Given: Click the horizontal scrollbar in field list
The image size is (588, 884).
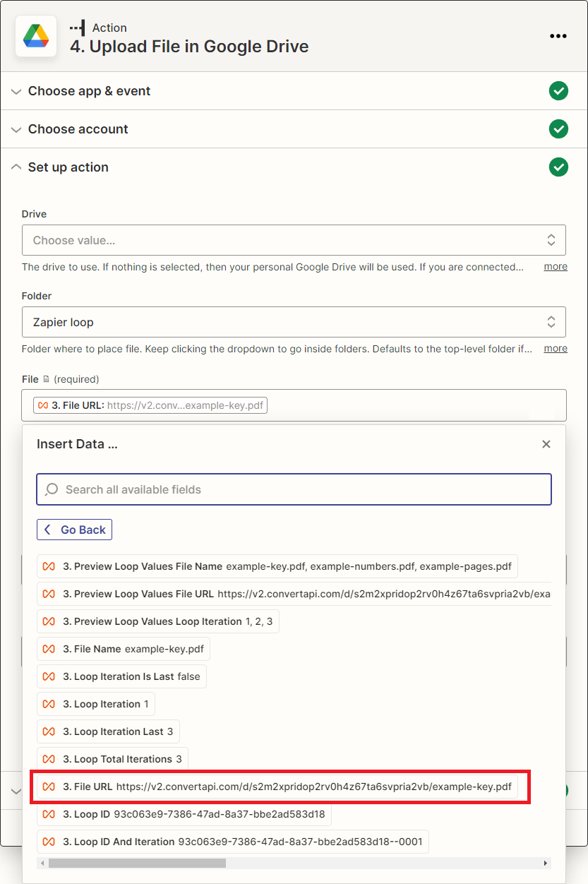Looking at the screenshot, I should pyautogui.click(x=137, y=863).
